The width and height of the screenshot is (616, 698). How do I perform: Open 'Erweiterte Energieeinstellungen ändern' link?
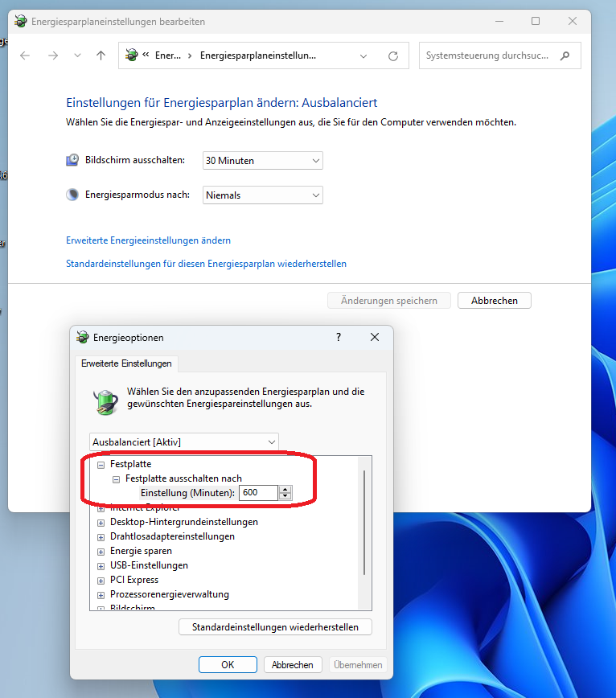point(148,240)
